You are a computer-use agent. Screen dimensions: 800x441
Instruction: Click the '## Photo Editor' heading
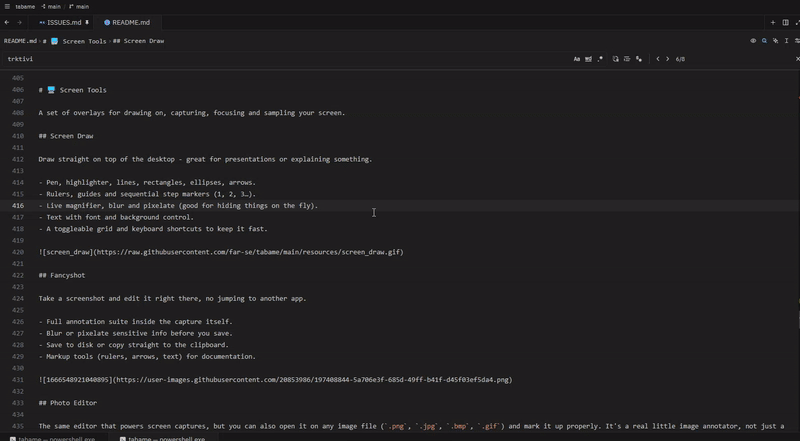click(68, 403)
